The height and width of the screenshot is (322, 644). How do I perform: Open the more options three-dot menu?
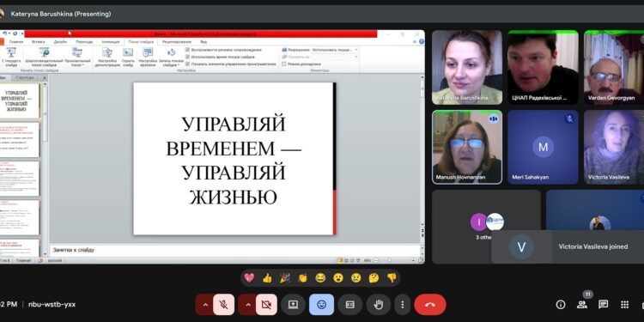tap(402, 304)
